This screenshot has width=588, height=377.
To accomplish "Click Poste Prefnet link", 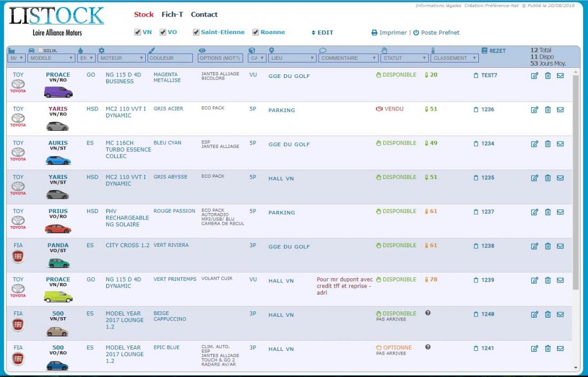I will (x=440, y=33).
